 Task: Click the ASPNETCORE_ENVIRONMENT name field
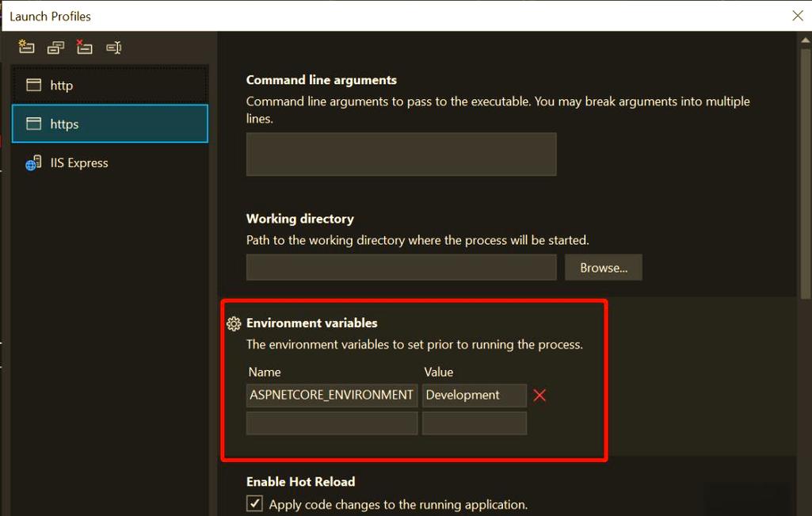click(x=331, y=395)
